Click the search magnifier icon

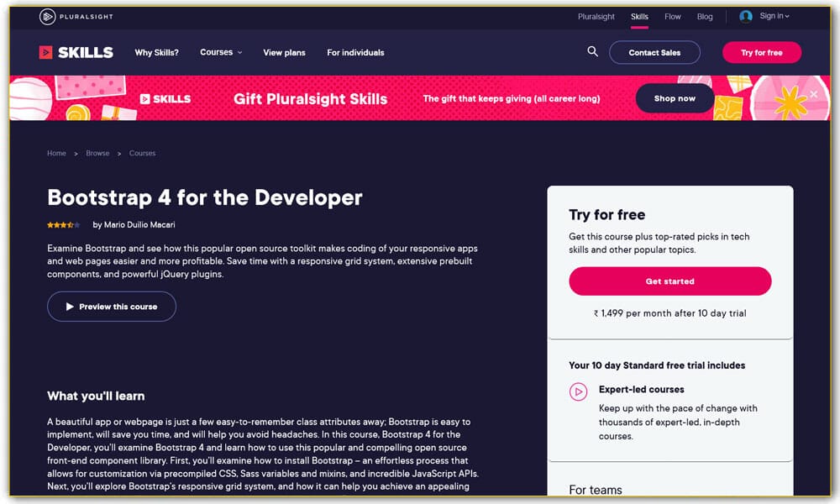pos(592,51)
